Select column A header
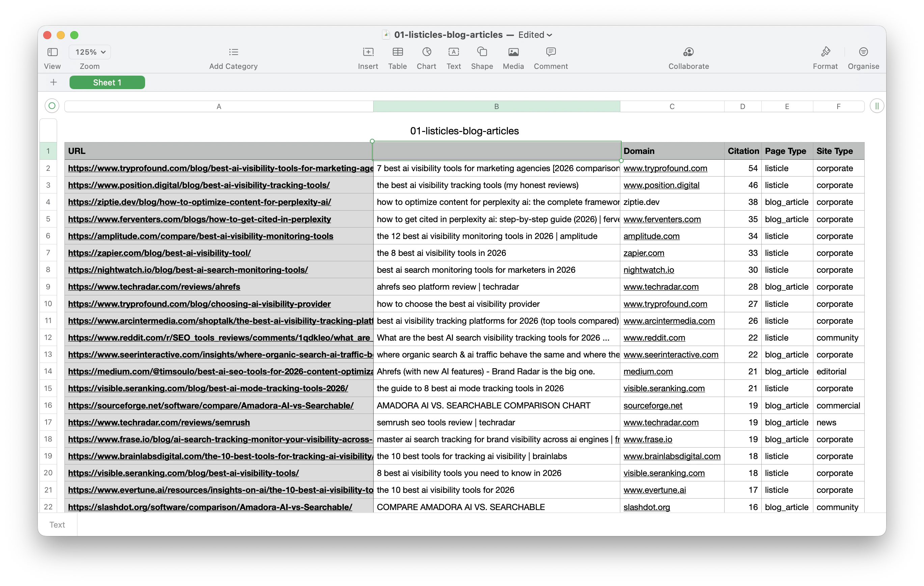The image size is (924, 586). click(219, 106)
